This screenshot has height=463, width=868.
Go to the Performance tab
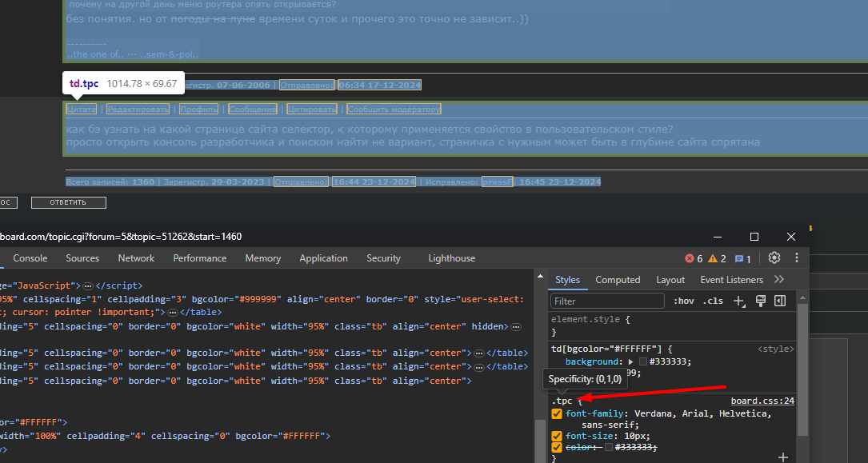tap(200, 258)
